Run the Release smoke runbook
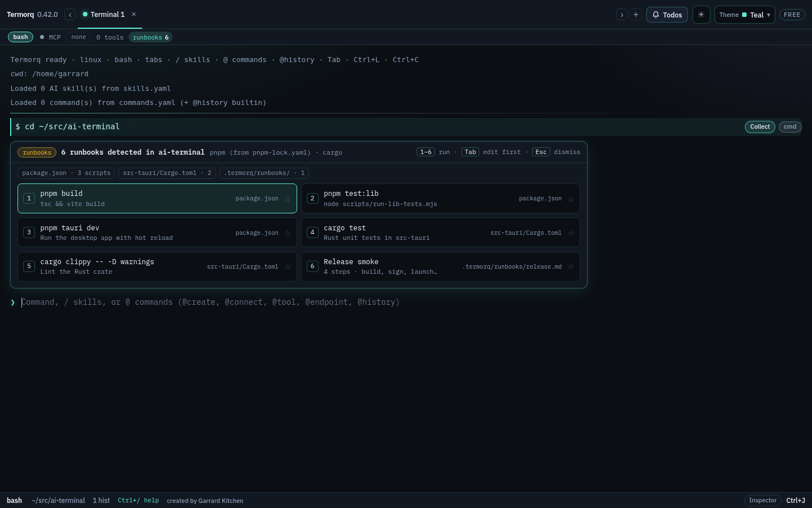The width and height of the screenshot is (812, 508). click(440, 266)
